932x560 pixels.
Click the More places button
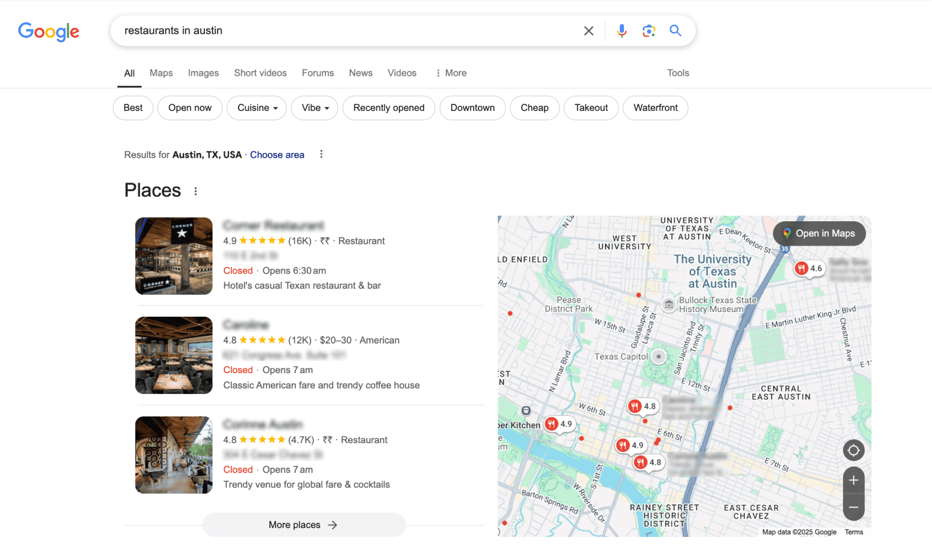pos(304,525)
